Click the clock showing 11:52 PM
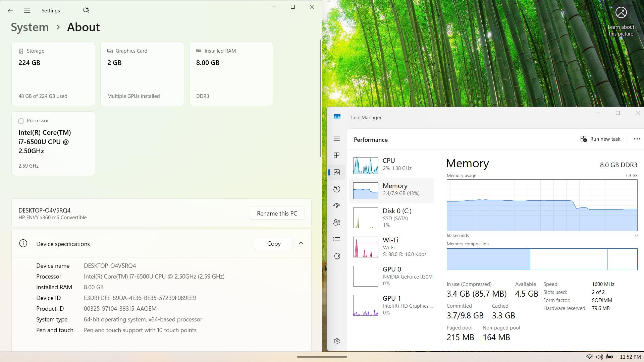Image resolution: width=644 pixels, height=362 pixels. 630,357
